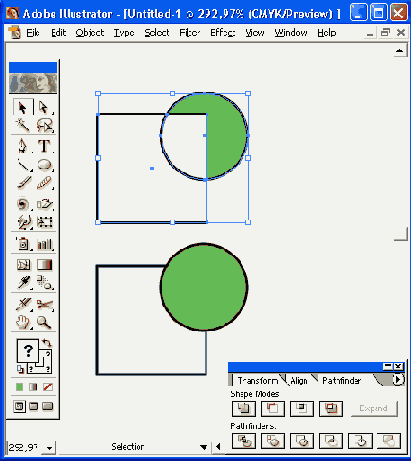Switch to the Transform tab
Viewport: 411px width, 461px height.
(x=258, y=380)
